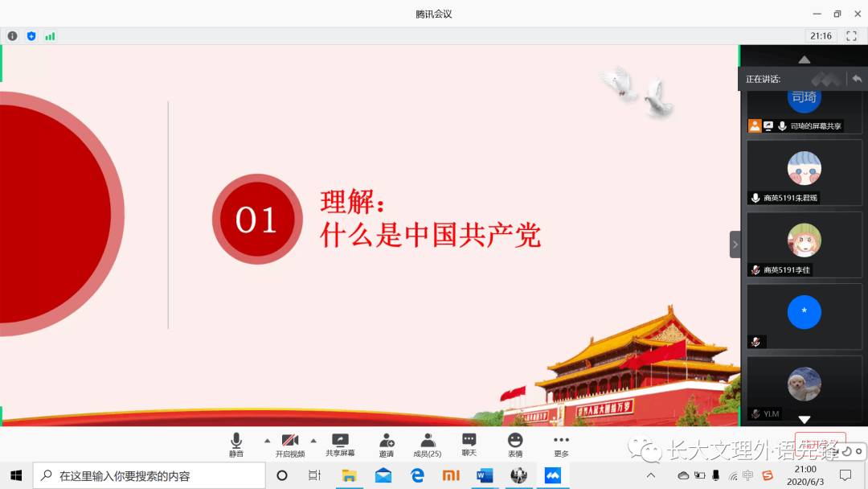Open the 表情 emoji reactions
This screenshot has height=489, width=868.
515,445
